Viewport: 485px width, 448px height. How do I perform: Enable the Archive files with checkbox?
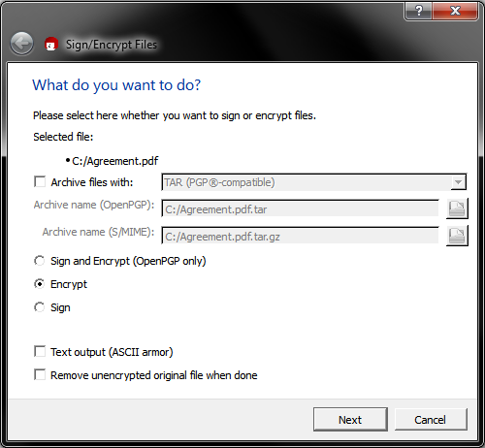(40, 181)
